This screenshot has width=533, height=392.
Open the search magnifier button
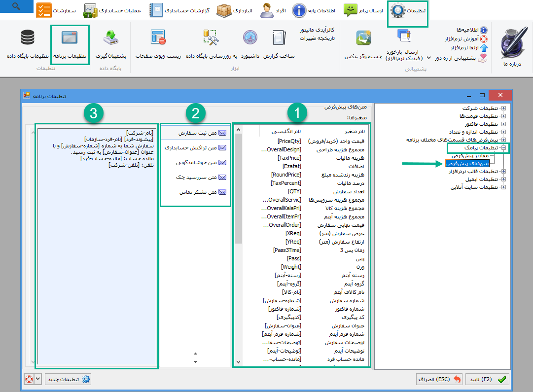(x=16, y=6)
